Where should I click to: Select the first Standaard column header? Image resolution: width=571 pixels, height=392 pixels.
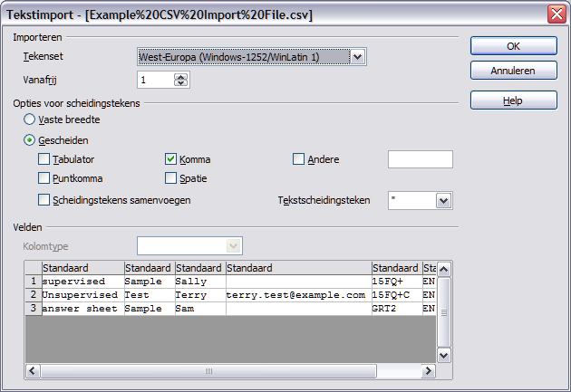[x=83, y=268]
